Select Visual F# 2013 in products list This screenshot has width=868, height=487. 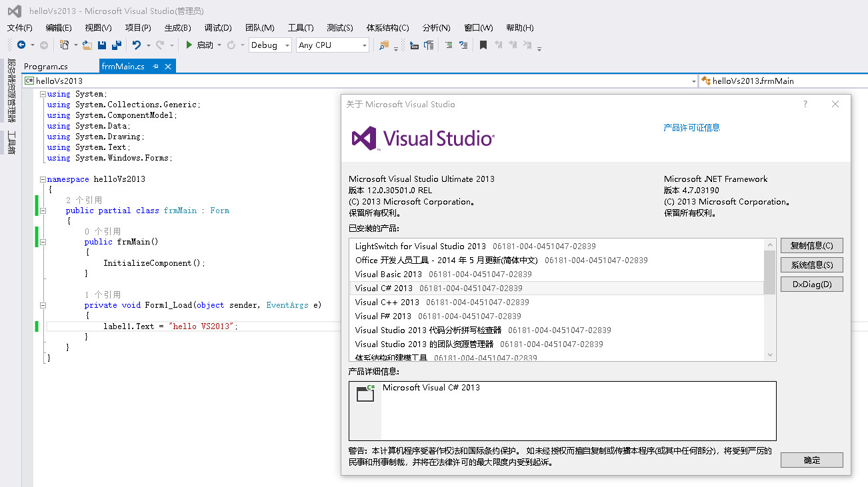pos(557,316)
